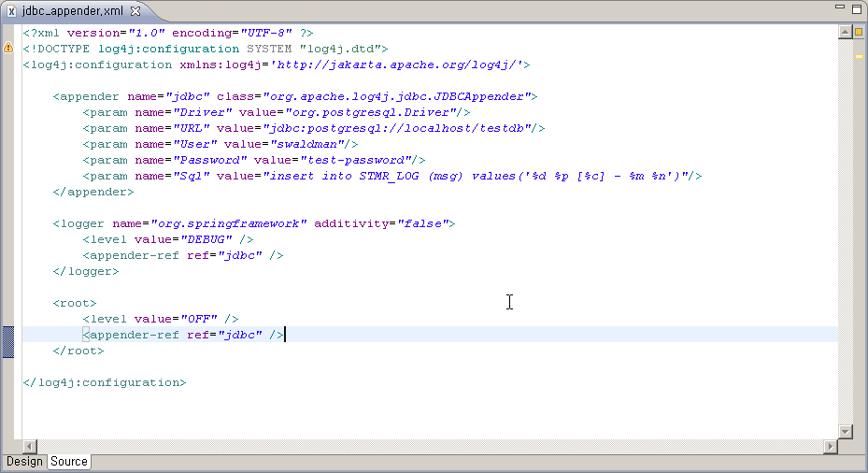Click the vertical scrollbar up arrow

pos(845,31)
